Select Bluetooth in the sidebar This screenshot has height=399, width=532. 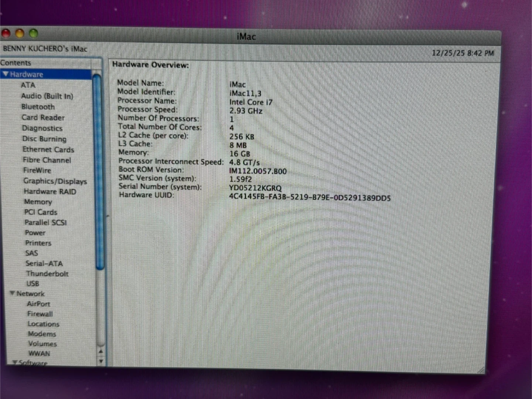coord(38,107)
